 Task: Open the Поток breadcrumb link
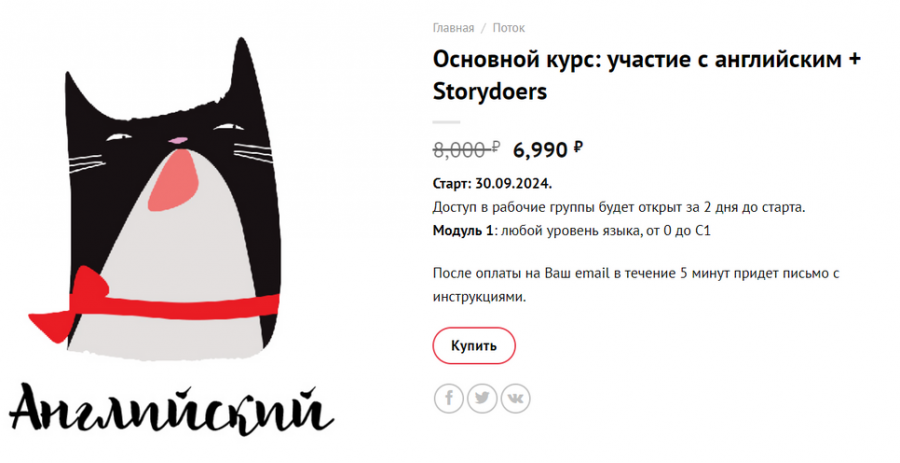pyautogui.click(x=508, y=28)
